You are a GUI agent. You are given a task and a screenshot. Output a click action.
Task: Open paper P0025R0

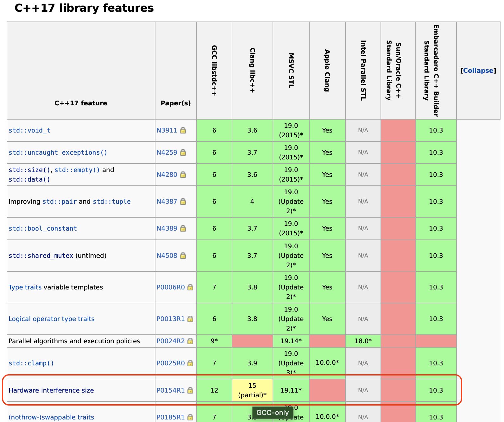[171, 363]
